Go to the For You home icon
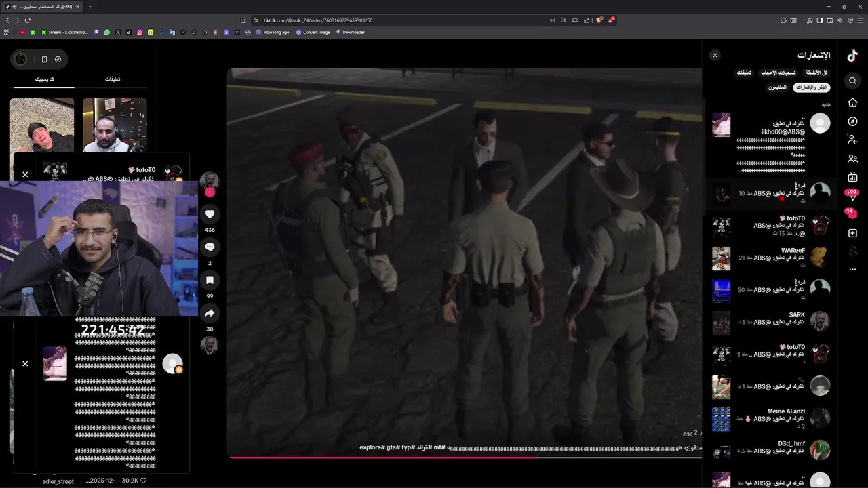The width and height of the screenshot is (868, 488). pos(852,102)
